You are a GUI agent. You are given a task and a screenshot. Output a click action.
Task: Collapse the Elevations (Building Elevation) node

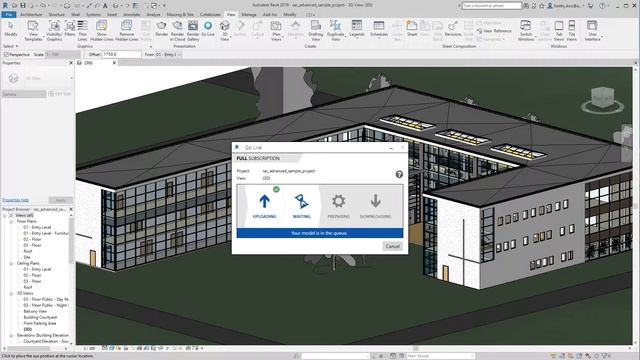click(x=11, y=336)
